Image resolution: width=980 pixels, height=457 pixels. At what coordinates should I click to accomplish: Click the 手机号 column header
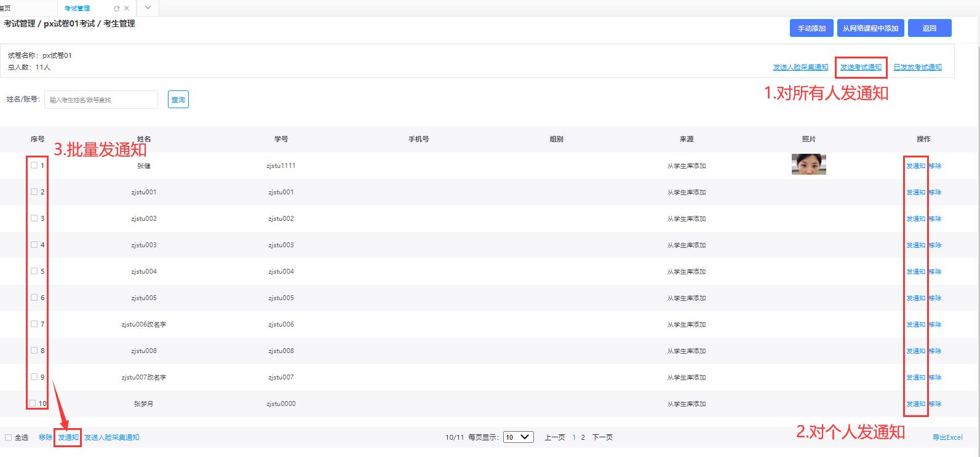point(419,139)
